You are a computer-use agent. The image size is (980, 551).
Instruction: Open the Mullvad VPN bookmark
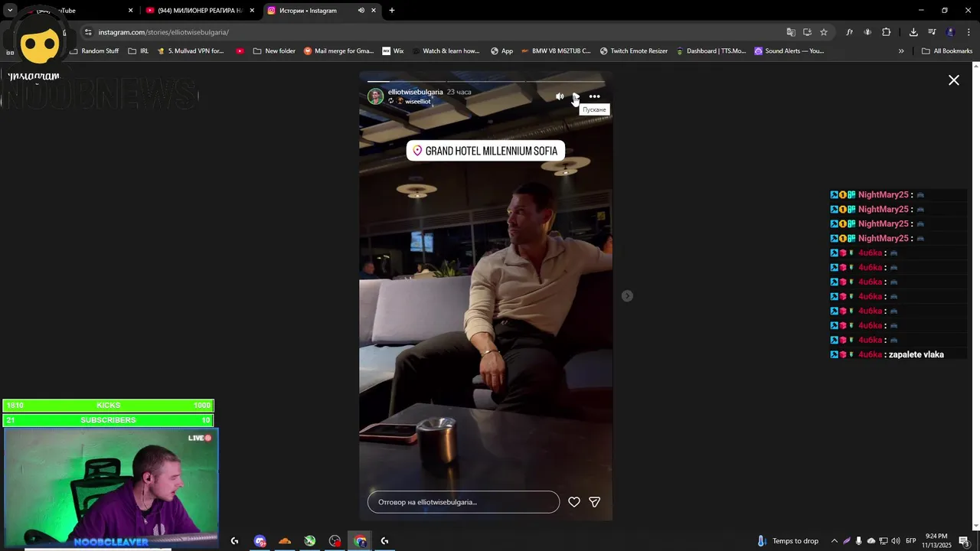[191, 51]
